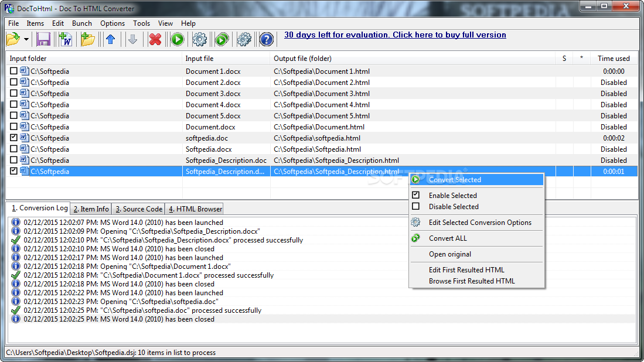Viewport: 644px width, 362px height.
Task: Open the dropdown arrow beside the Open icon
Action: (x=26, y=39)
